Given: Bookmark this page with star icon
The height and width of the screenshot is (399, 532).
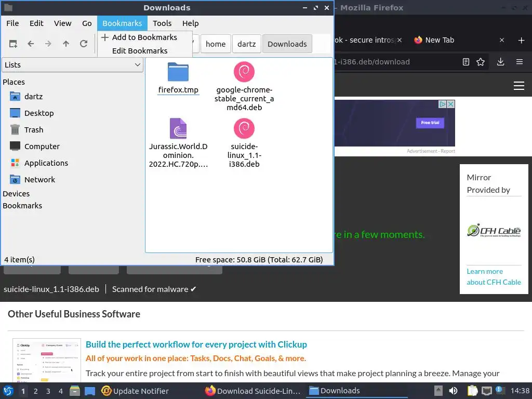Looking at the screenshot, I should click(481, 62).
